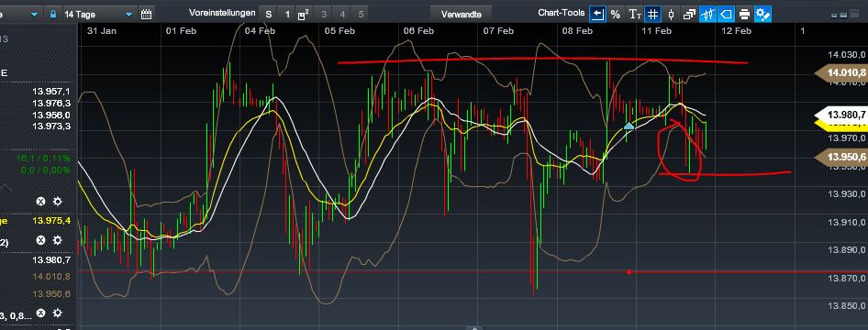This screenshot has width=868, height=330.
Task: Toggle percent scale in Chart-Tools
Action: tap(616, 15)
